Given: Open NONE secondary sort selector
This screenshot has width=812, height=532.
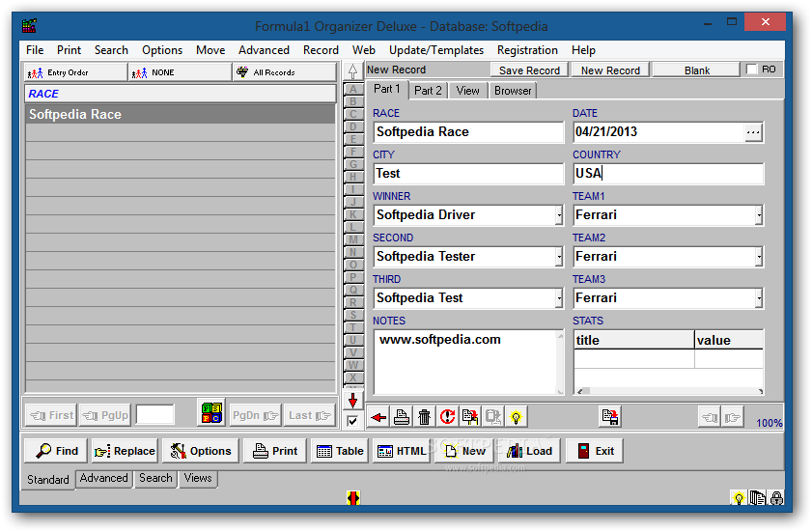Looking at the screenshot, I should (180, 72).
